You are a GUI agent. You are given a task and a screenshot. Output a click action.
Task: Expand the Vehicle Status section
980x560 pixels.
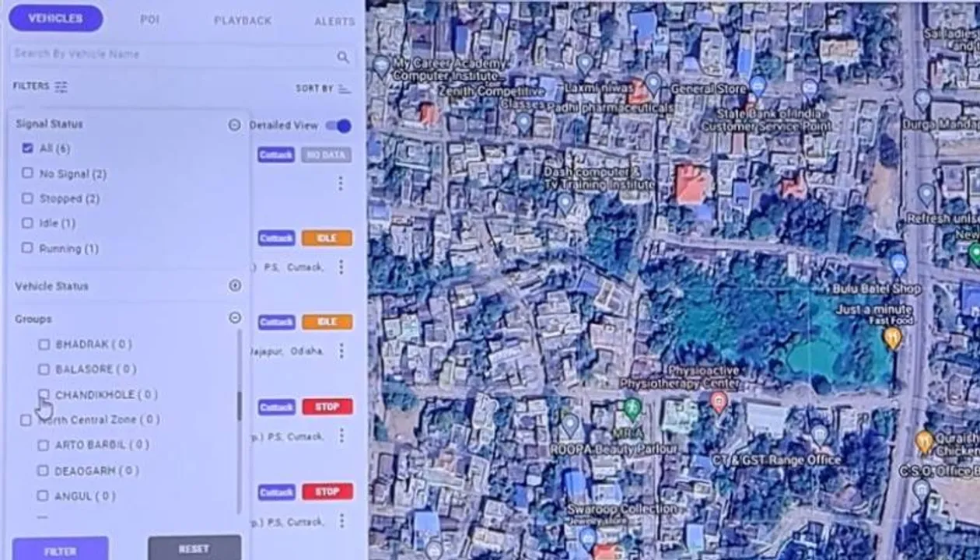[235, 285]
